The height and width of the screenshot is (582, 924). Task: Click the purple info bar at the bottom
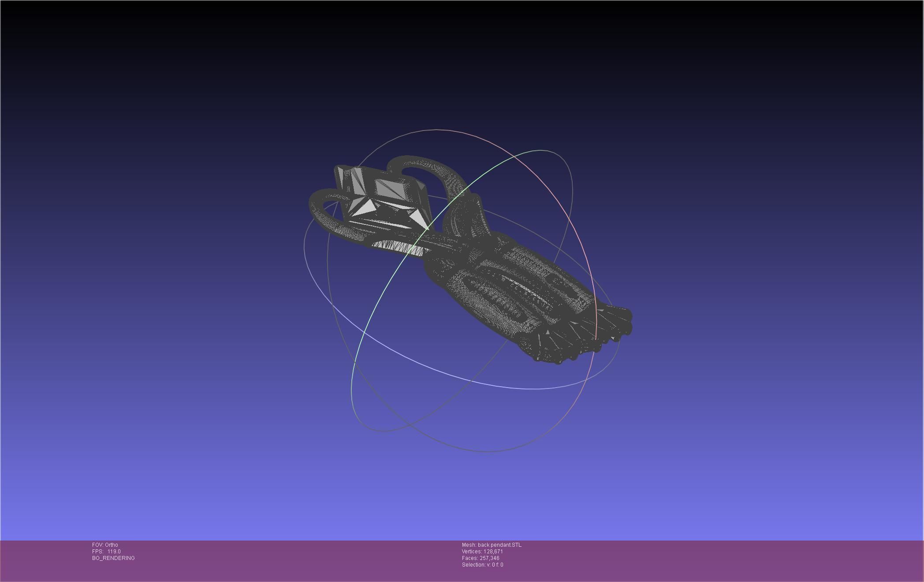click(705, 560)
